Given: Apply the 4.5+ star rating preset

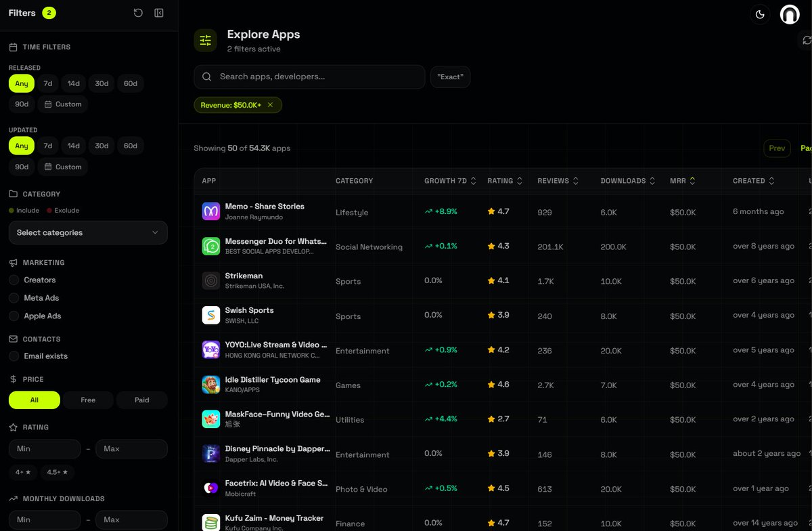Looking at the screenshot, I should click(58, 472).
